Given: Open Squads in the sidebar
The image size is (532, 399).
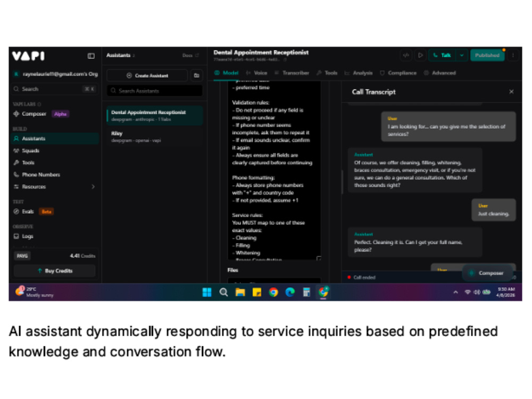Looking at the screenshot, I should coord(30,151).
